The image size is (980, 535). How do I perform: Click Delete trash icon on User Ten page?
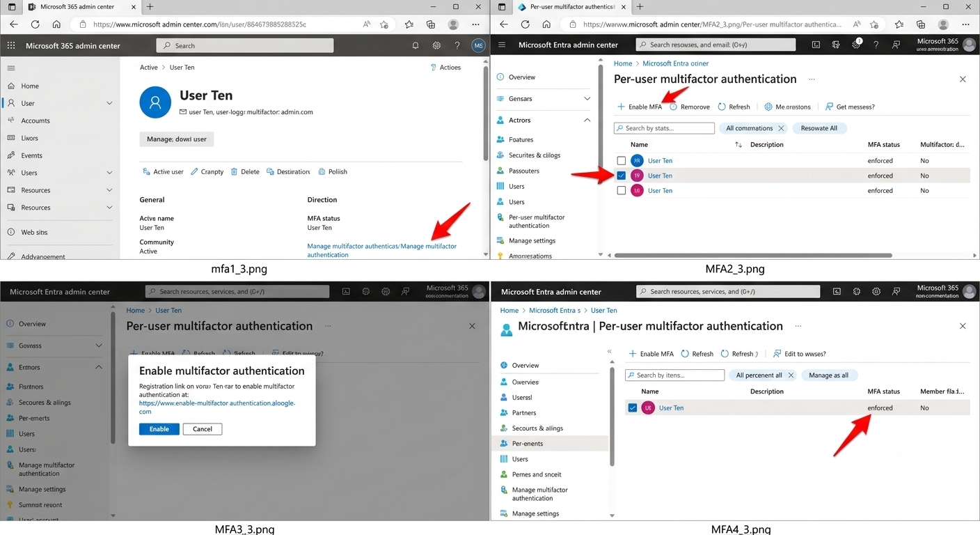[245, 171]
